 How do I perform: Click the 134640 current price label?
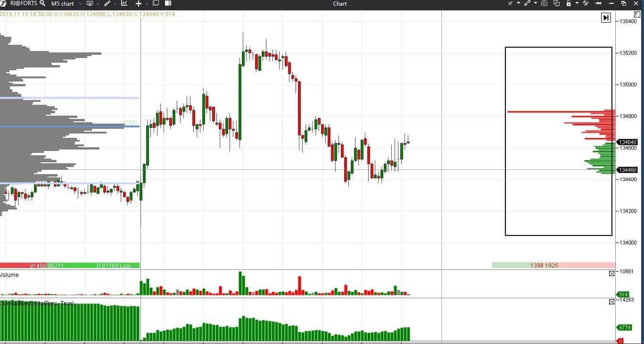pyautogui.click(x=628, y=142)
